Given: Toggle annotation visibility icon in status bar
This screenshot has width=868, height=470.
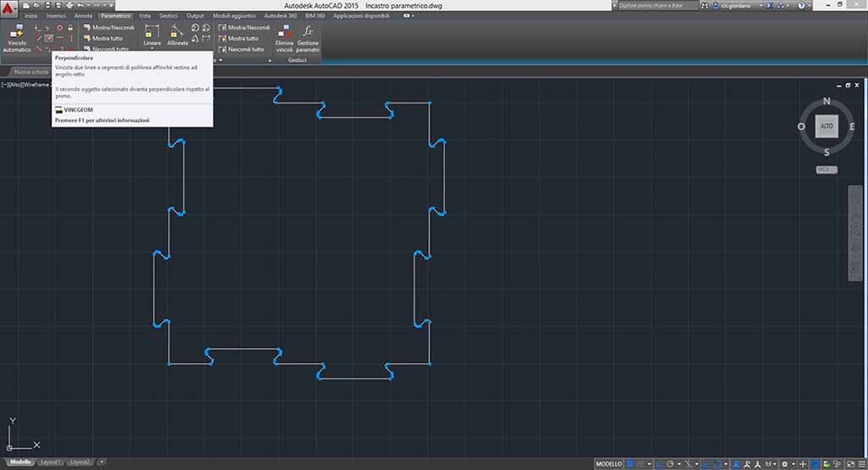Looking at the screenshot, I should pyautogui.click(x=736, y=464).
